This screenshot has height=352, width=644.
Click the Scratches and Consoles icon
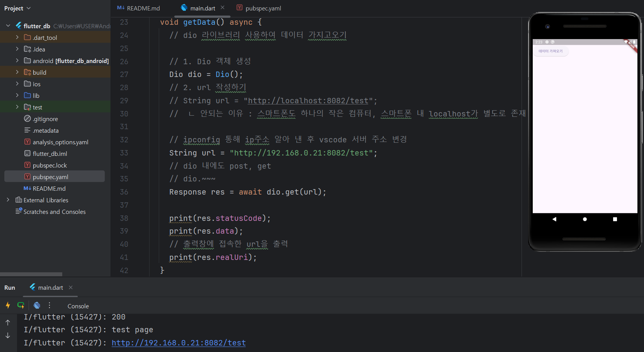pyautogui.click(x=19, y=211)
